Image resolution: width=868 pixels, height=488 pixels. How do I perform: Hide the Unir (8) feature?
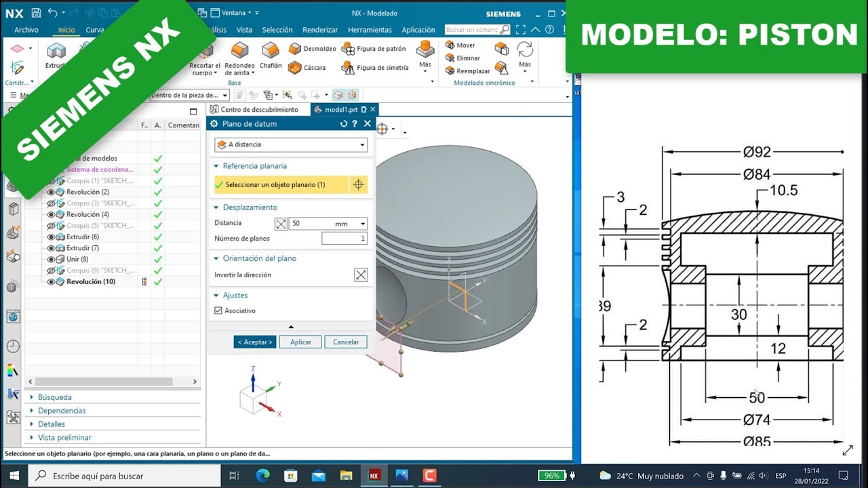coord(51,259)
